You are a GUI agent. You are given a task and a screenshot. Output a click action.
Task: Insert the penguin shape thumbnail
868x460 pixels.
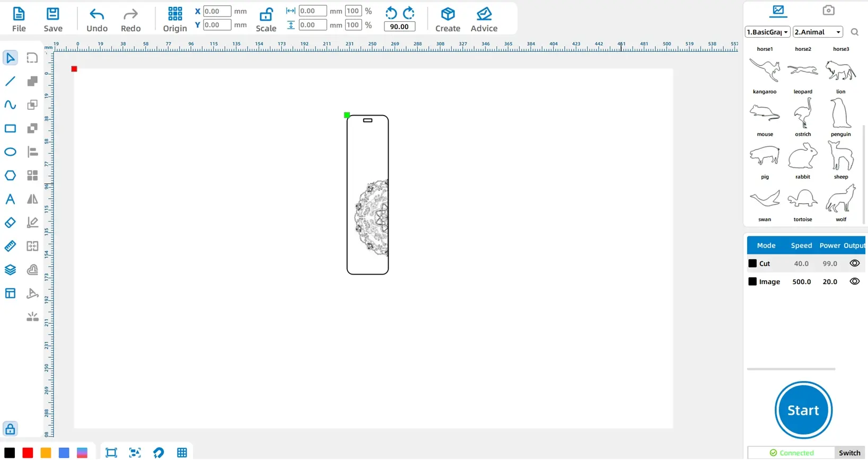(841, 114)
